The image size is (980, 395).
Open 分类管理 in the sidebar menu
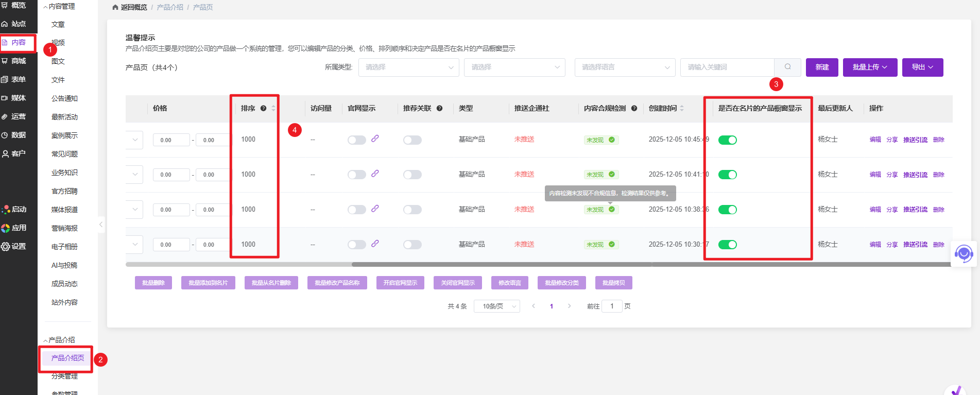point(64,376)
